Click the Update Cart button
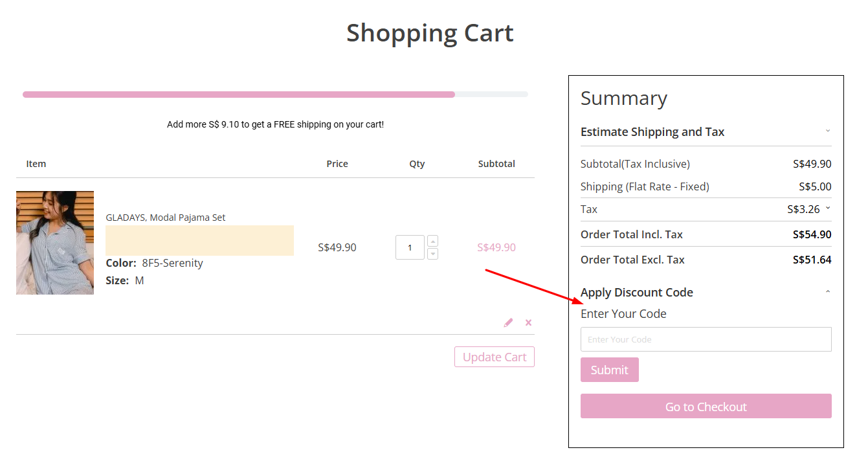This screenshot has height=472, width=868. [x=494, y=357]
